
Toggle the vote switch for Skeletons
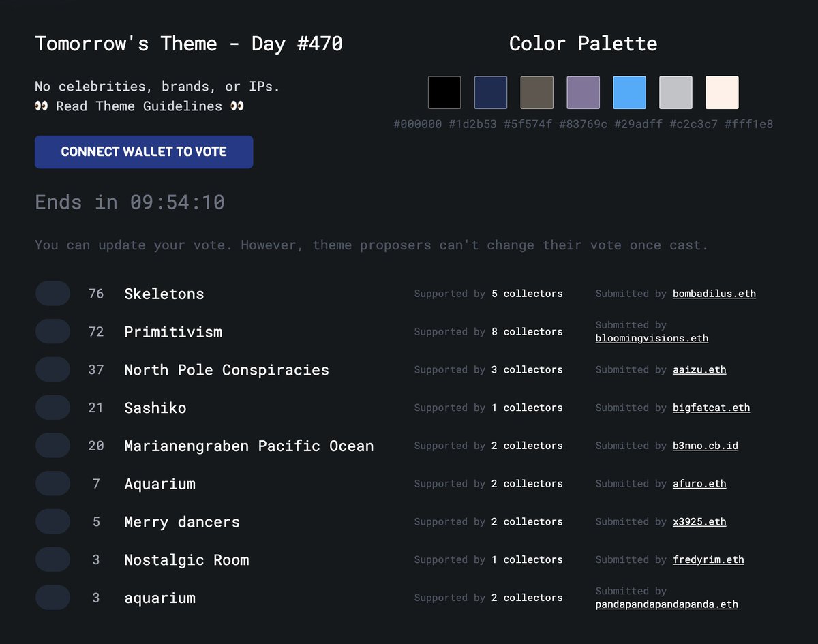pos(52,294)
